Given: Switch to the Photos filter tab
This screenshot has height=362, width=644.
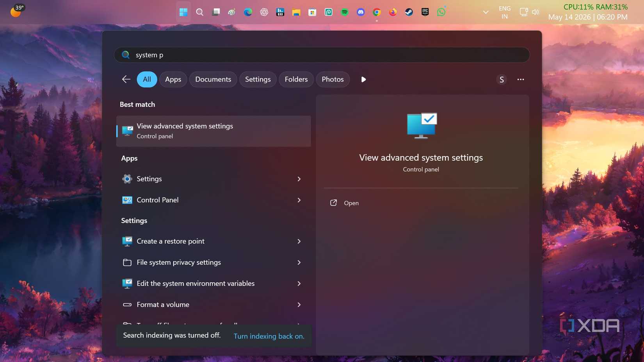Looking at the screenshot, I should point(333,79).
